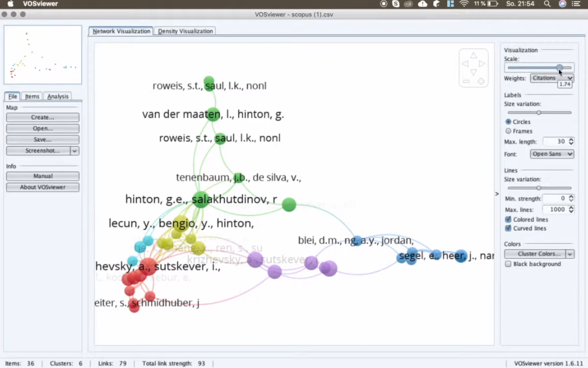Click the pan up navigation arrow
Viewport: 588px width, 368px height.
coord(473,55)
